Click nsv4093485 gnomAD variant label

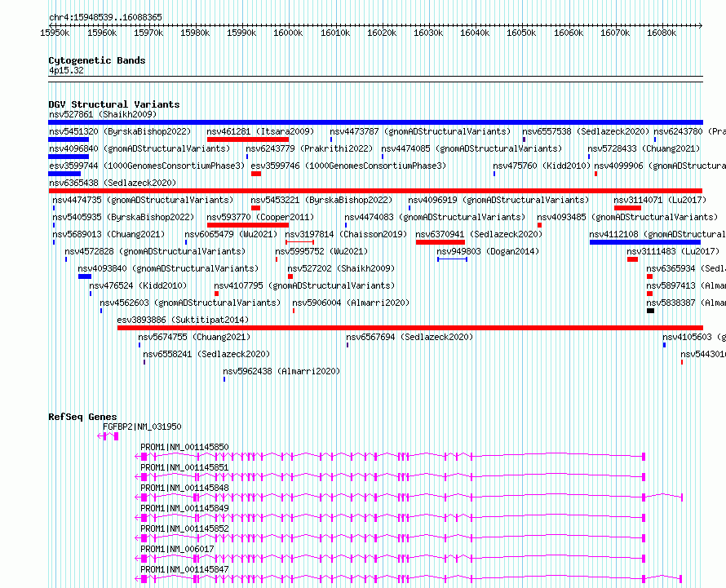tap(627, 217)
